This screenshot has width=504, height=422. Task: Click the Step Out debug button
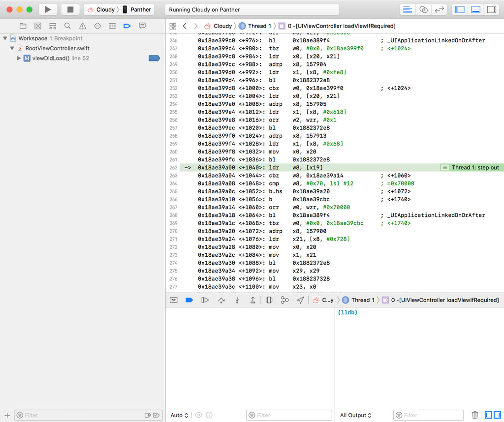[252, 300]
